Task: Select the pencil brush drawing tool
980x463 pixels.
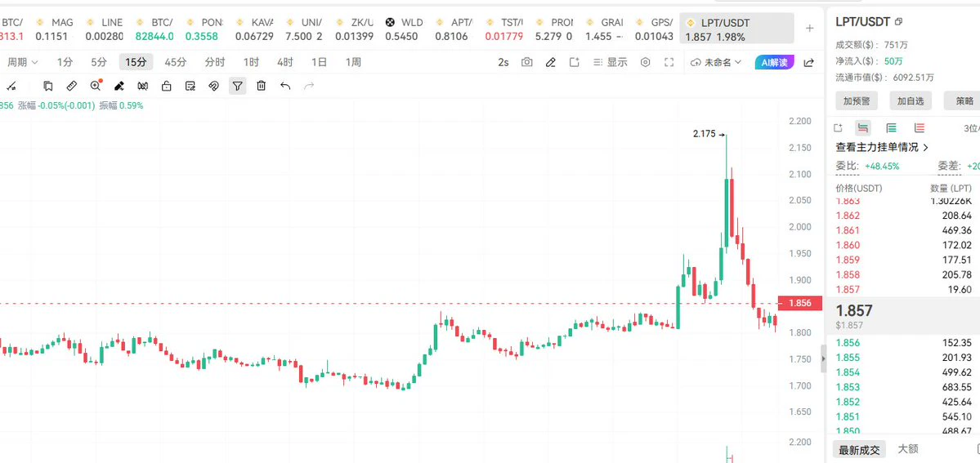Action: pos(119,87)
